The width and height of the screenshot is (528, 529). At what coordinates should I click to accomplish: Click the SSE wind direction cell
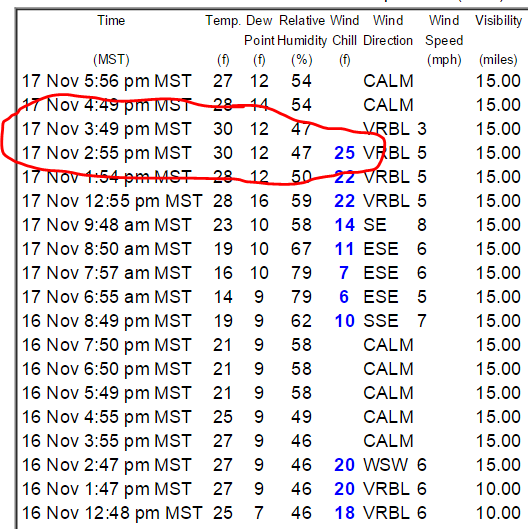click(x=381, y=321)
